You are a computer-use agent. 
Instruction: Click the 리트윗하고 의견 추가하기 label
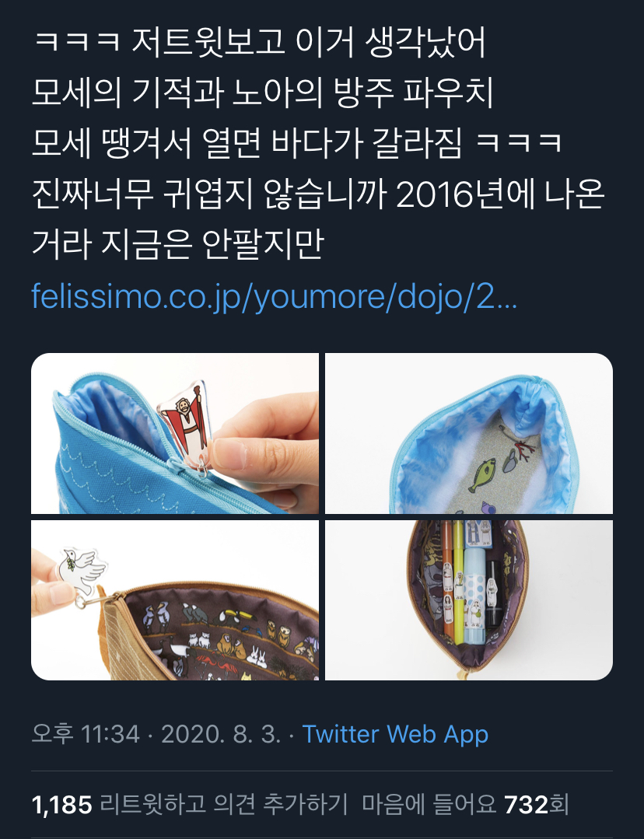pos(224,804)
